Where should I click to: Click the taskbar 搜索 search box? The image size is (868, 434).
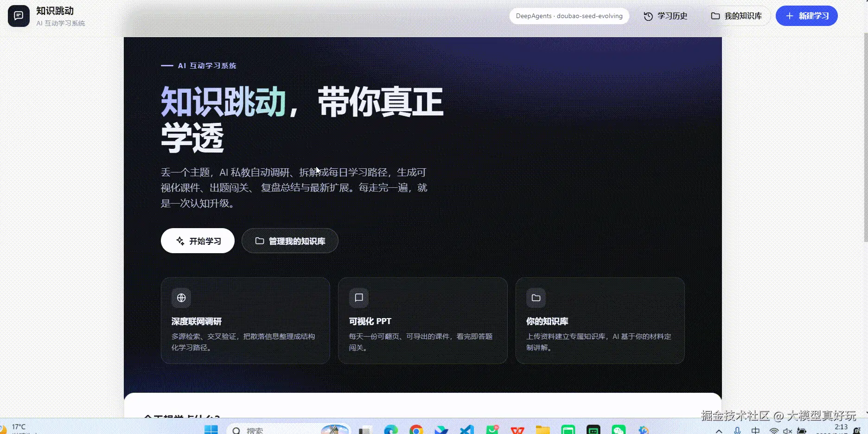click(x=287, y=430)
